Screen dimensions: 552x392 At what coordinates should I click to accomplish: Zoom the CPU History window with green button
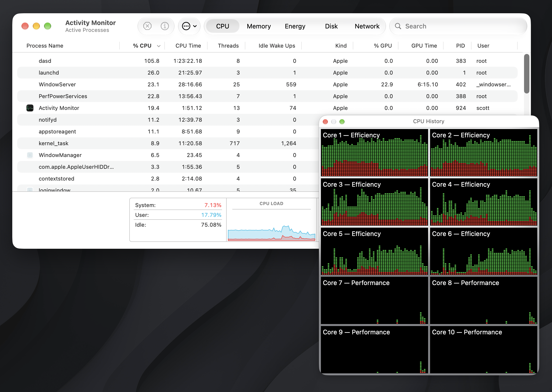pyautogui.click(x=342, y=121)
